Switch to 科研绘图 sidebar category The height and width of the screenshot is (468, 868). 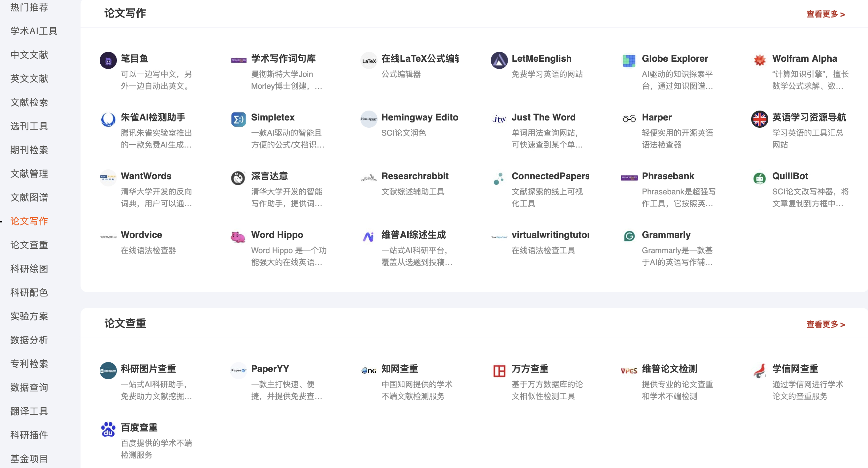click(29, 269)
